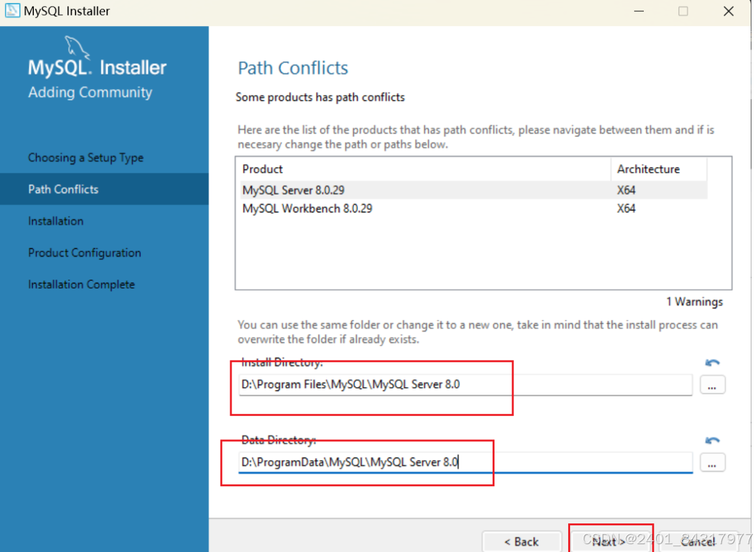Select MySQL Server 8.0.29 product row

click(x=473, y=190)
